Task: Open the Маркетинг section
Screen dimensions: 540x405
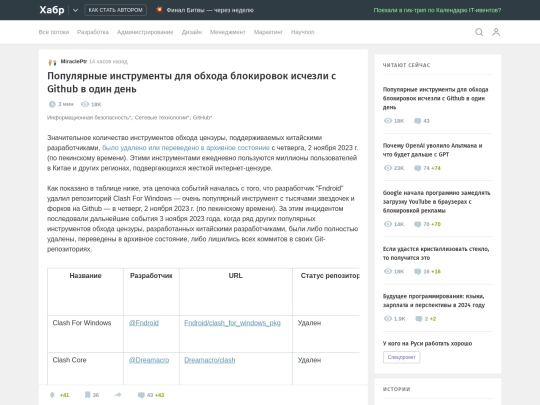Action: click(268, 32)
